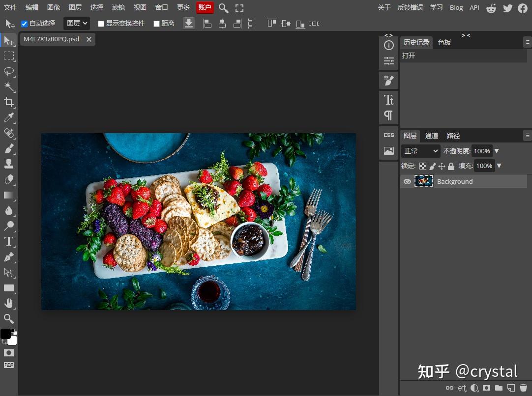Image resolution: width=532 pixels, height=396 pixels.
Task: Hide the Background layer via eye icon
Action: tap(407, 181)
